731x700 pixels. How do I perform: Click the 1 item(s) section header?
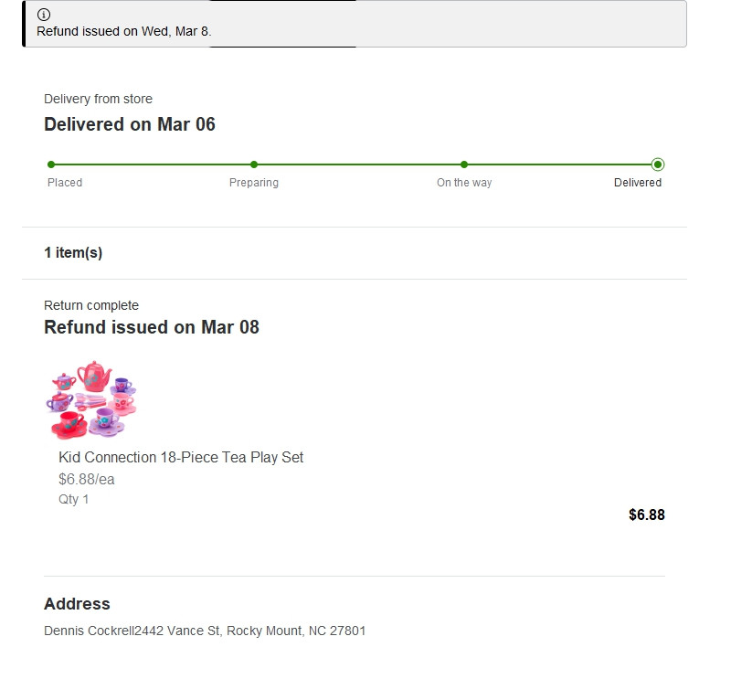[73, 253]
